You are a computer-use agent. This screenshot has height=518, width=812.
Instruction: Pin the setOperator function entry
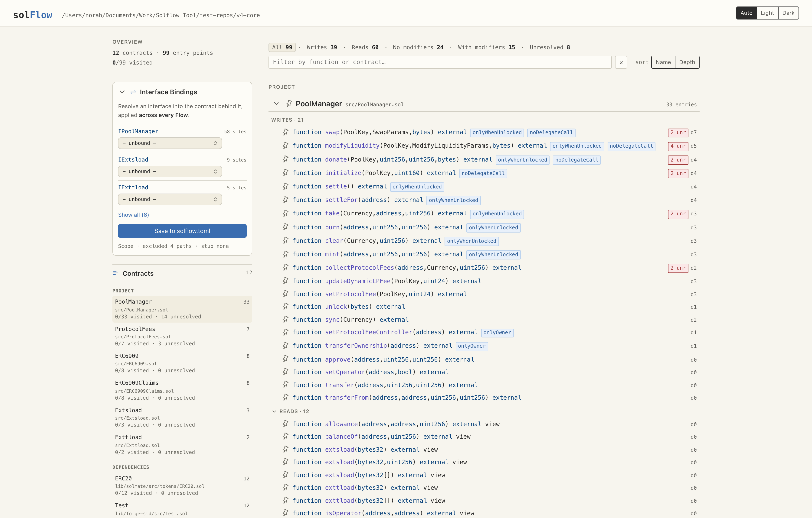286,372
